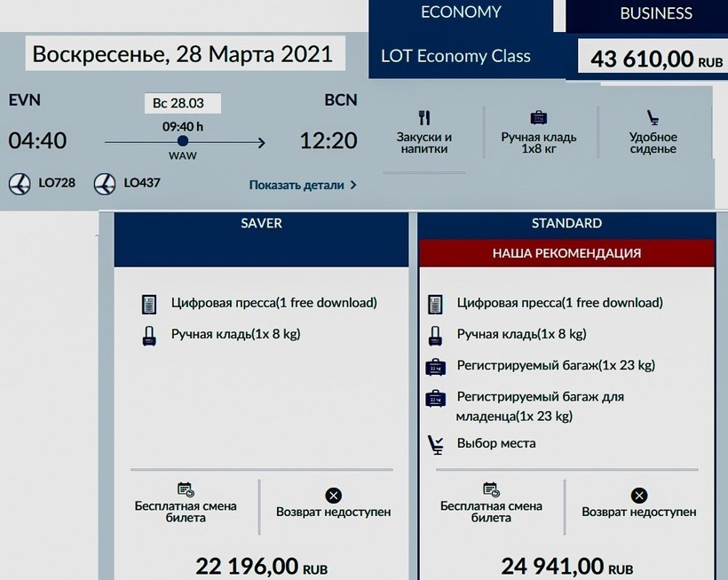Click the comfortable seat icon
Viewport: 728px width, 580px height.
pyautogui.click(x=653, y=118)
